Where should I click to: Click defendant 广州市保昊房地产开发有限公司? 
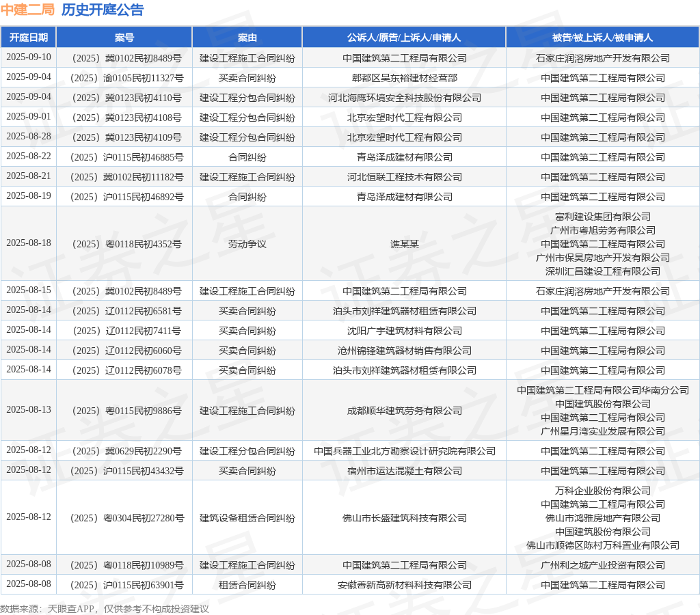[x=603, y=258]
